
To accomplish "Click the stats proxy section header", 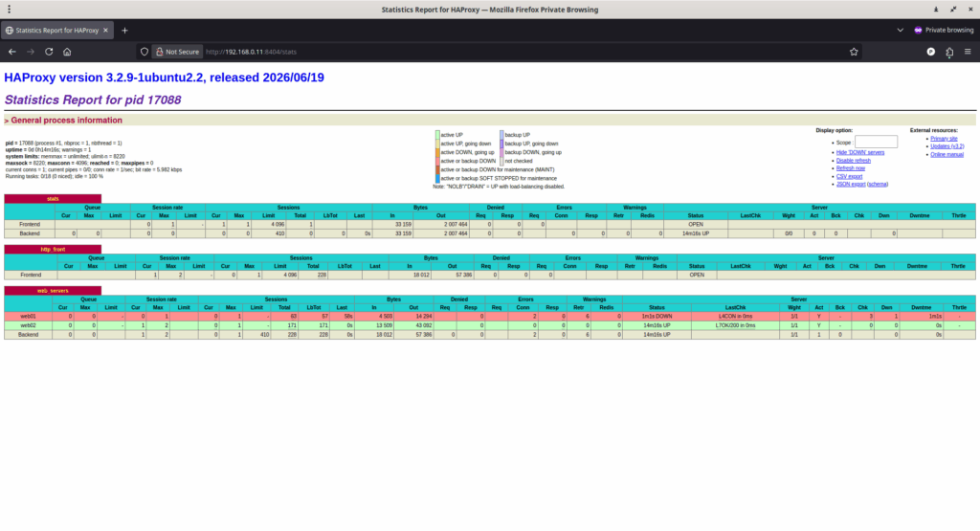I will pyautogui.click(x=53, y=199).
